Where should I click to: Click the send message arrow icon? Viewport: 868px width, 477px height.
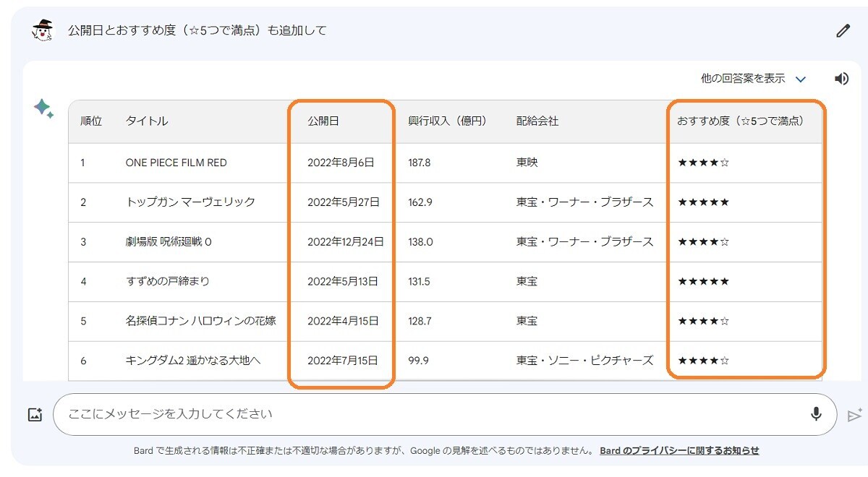(x=852, y=415)
